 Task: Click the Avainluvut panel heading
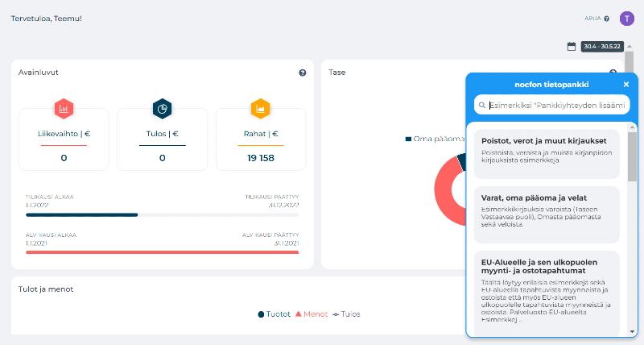click(38, 73)
